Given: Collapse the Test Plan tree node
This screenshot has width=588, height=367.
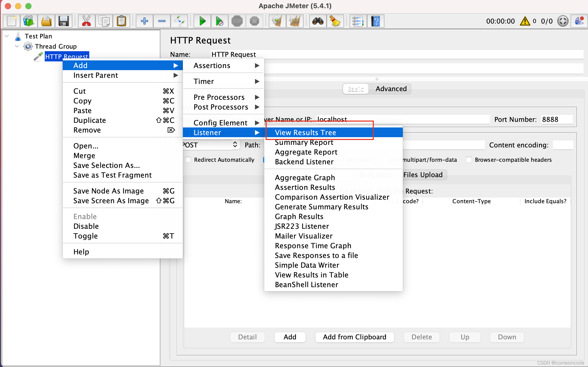Looking at the screenshot, I should coord(7,36).
